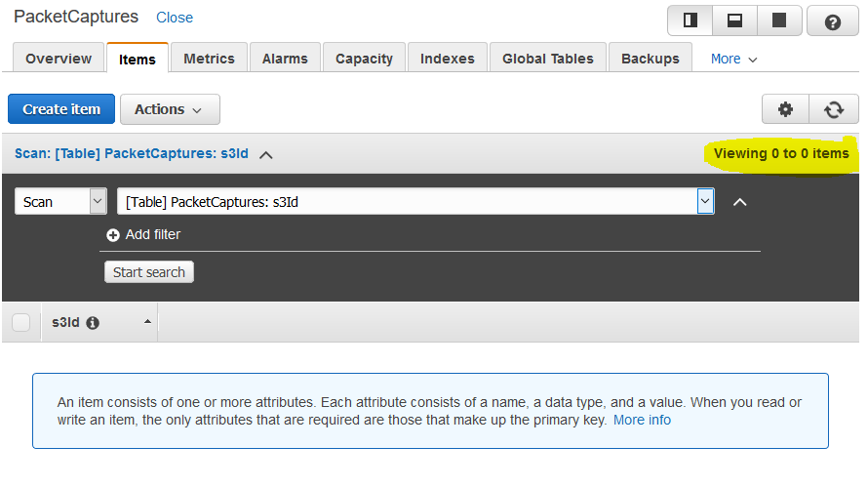Switch to the Metrics tab
868x487 pixels.
pyautogui.click(x=210, y=59)
